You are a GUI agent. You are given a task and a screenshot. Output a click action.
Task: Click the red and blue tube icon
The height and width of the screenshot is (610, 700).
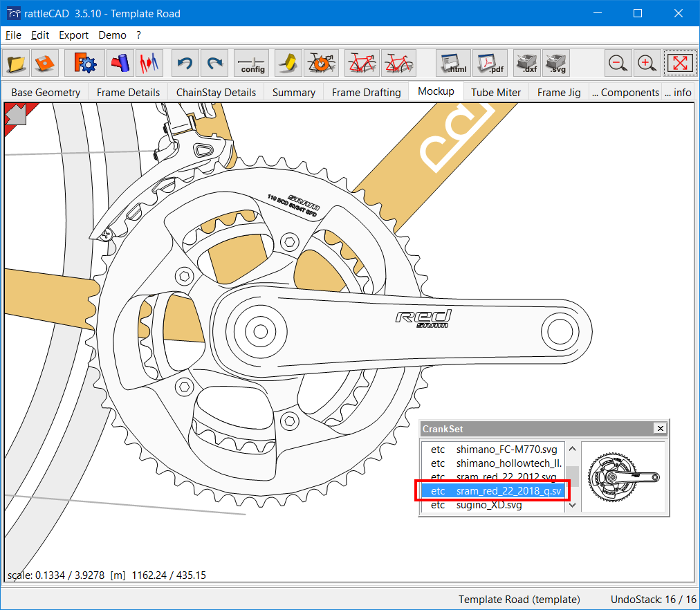click(x=120, y=63)
